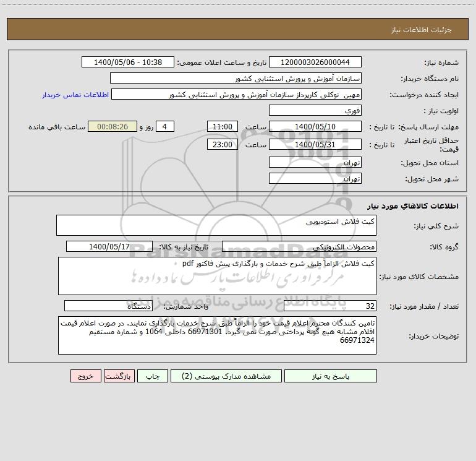476x461 pixels.
Task: Click the price validity date 1400/05/31
Action: tap(315, 144)
